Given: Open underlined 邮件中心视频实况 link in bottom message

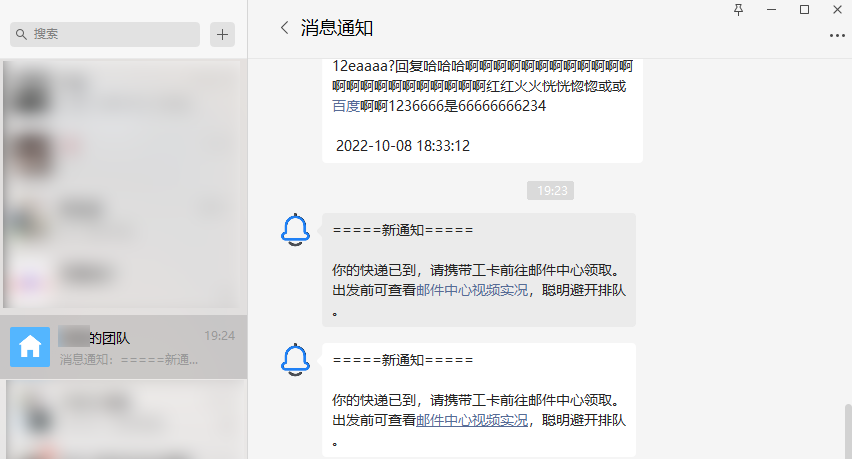Looking at the screenshot, I should (472, 420).
